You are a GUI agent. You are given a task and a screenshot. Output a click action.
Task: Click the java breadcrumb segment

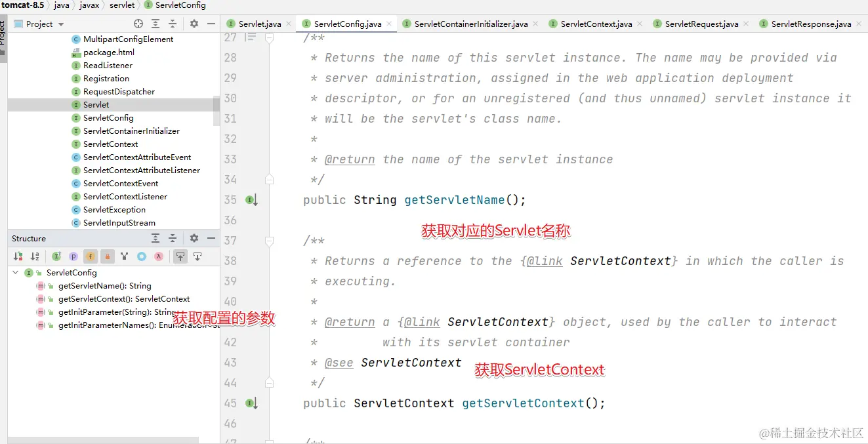[62, 5]
